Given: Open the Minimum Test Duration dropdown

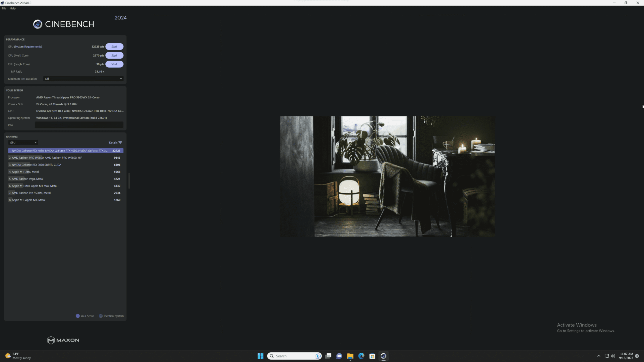Looking at the screenshot, I should pyautogui.click(x=83, y=78).
